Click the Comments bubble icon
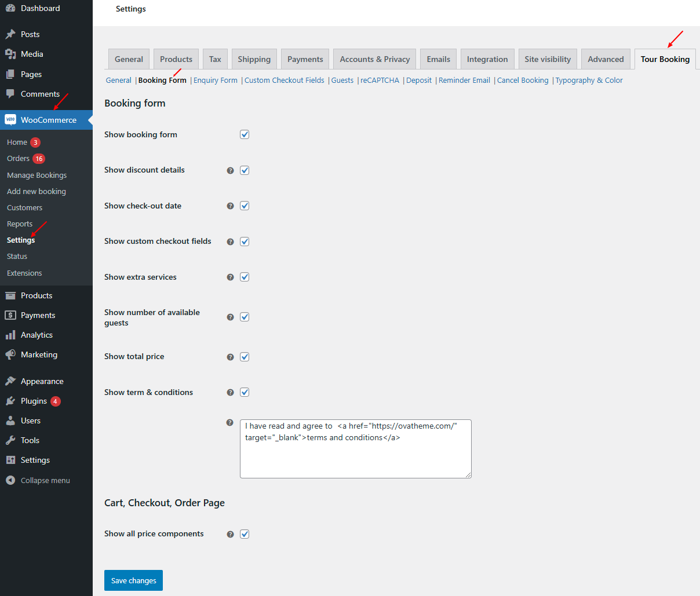Screen dimensions: 700x596 pyautogui.click(x=10, y=94)
